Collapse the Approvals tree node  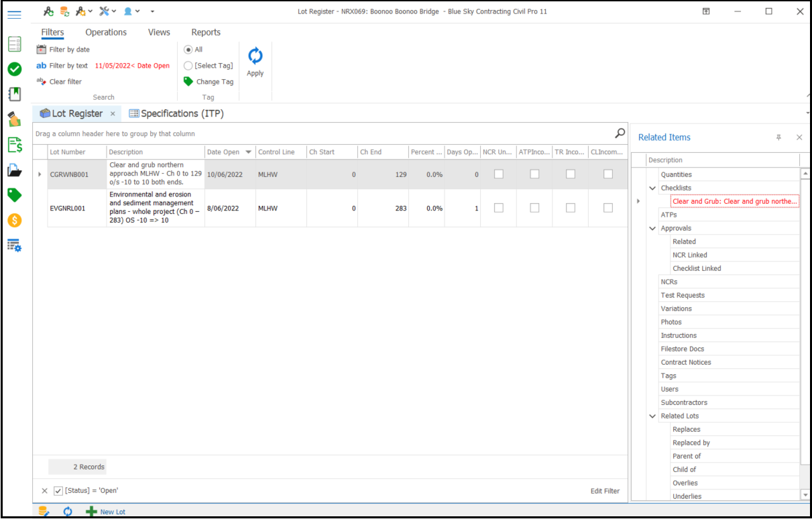click(x=652, y=228)
